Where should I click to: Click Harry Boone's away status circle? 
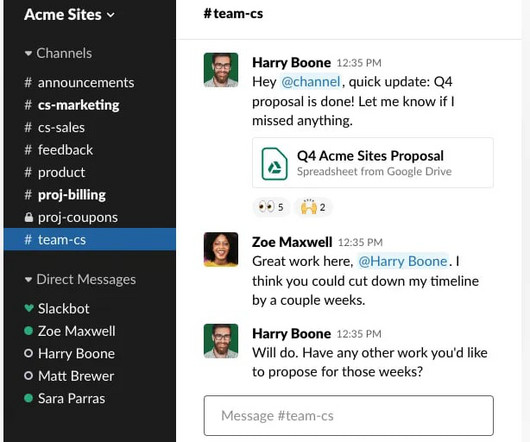coord(29,353)
